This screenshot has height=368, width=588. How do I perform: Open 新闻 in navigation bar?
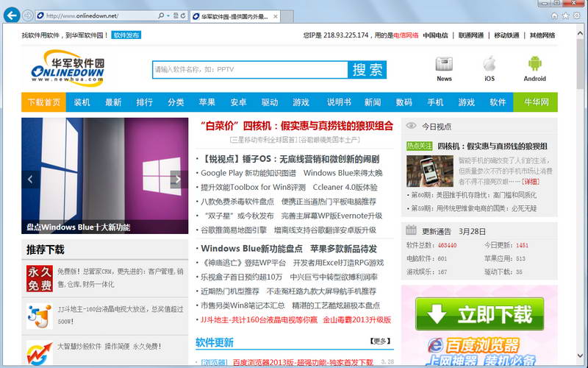point(373,102)
